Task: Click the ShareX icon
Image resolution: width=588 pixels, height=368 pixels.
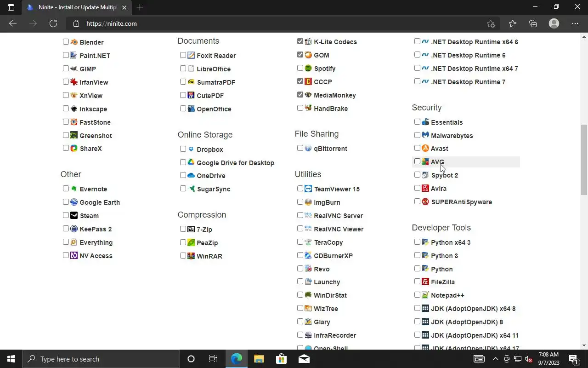Action: [x=73, y=148]
